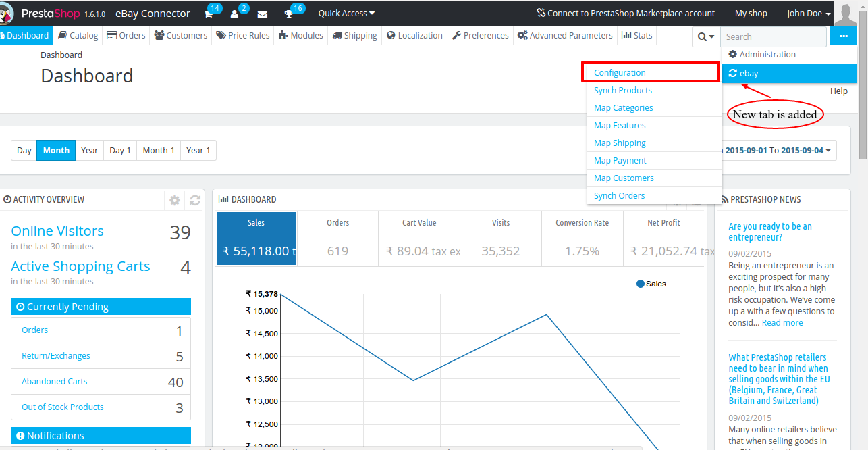868x450 pixels.
Task: Select the Cart Value chart tab
Action: [419, 239]
